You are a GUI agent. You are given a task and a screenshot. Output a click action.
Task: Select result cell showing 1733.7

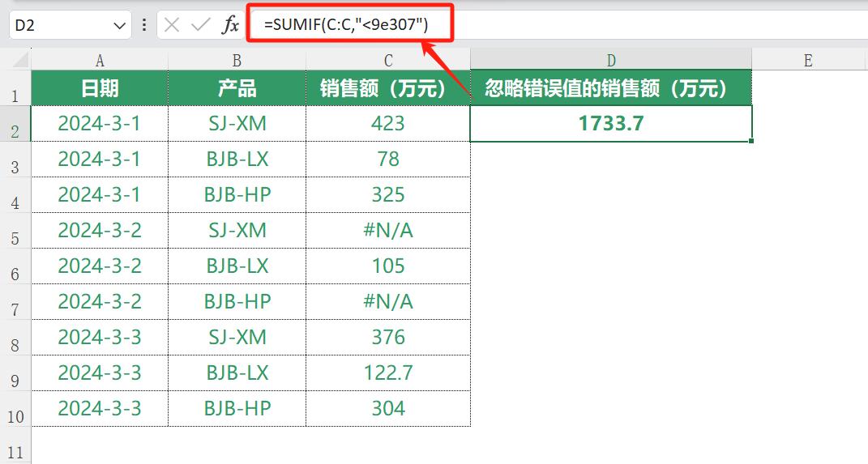[x=611, y=123]
